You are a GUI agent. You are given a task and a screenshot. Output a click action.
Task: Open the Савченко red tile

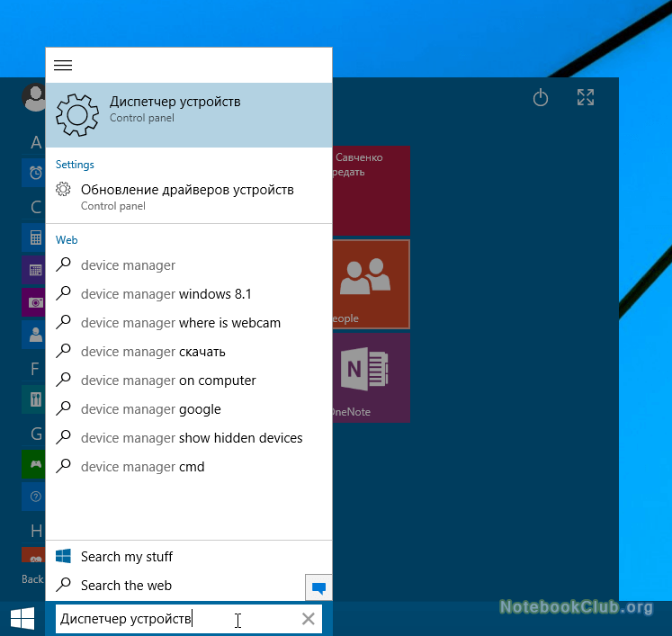(x=372, y=191)
